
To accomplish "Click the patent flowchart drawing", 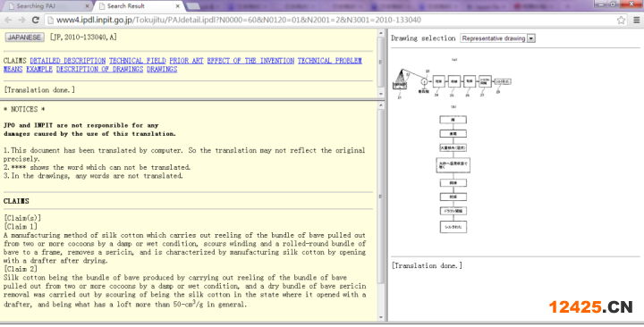I will pyautogui.click(x=452, y=146).
